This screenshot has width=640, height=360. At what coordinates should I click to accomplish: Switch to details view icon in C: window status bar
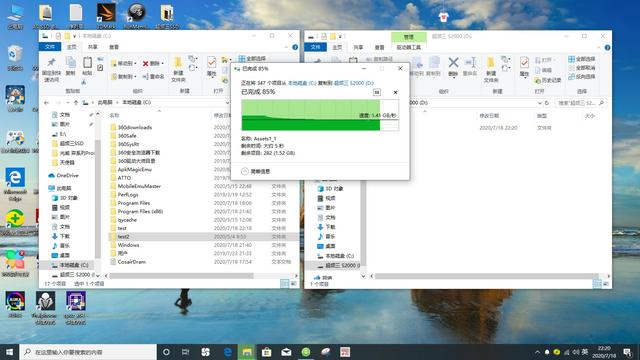tap(284, 283)
